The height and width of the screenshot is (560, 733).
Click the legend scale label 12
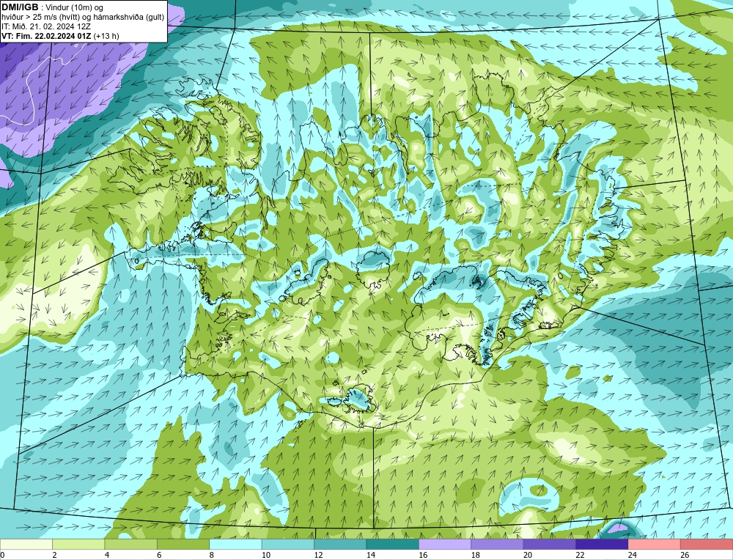318,556
